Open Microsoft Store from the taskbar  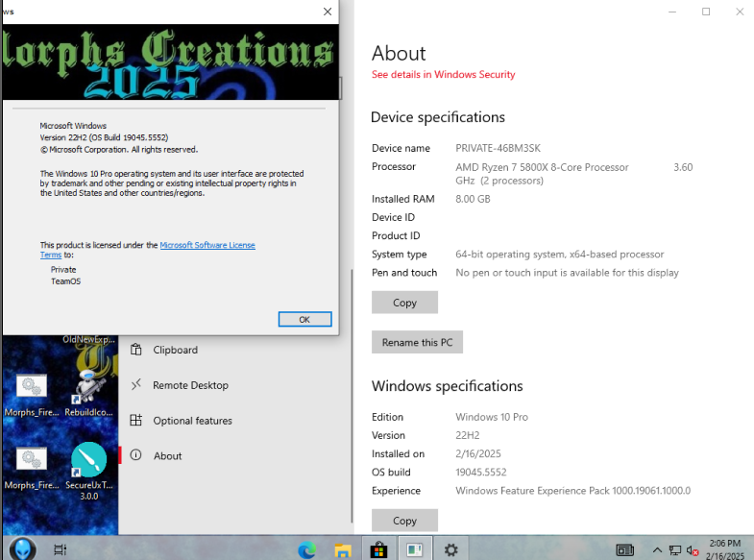378,549
